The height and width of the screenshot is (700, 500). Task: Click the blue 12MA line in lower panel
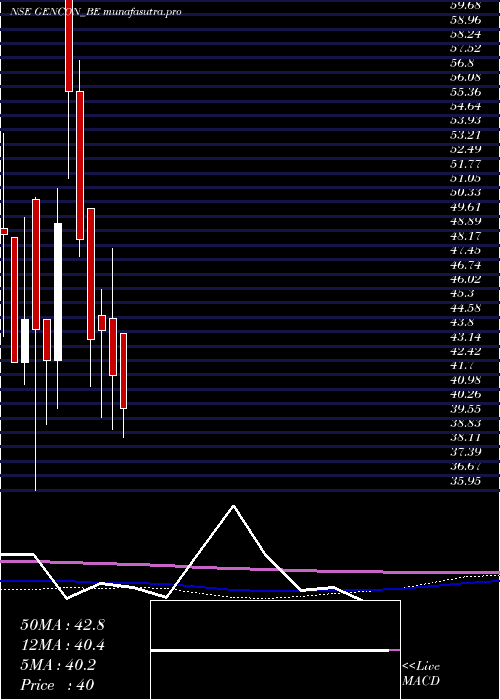point(250,588)
